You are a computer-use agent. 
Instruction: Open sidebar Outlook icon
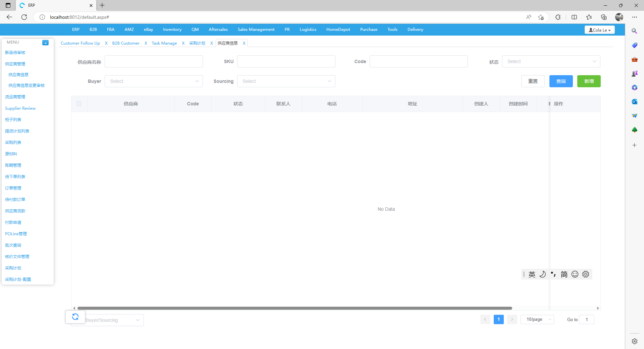[x=634, y=102]
